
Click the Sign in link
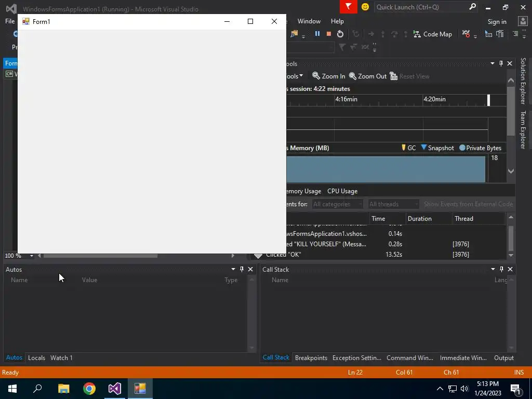click(497, 22)
